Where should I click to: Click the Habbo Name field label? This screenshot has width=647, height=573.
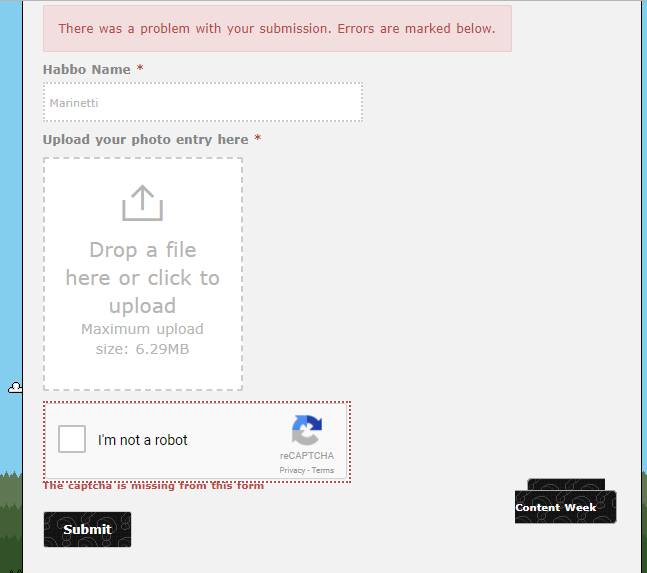tap(87, 69)
